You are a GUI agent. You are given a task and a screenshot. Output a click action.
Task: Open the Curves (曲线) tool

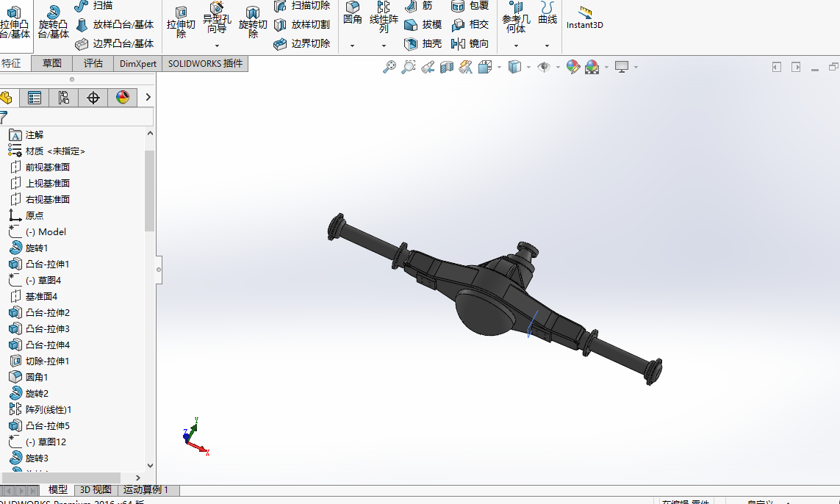coord(547,12)
